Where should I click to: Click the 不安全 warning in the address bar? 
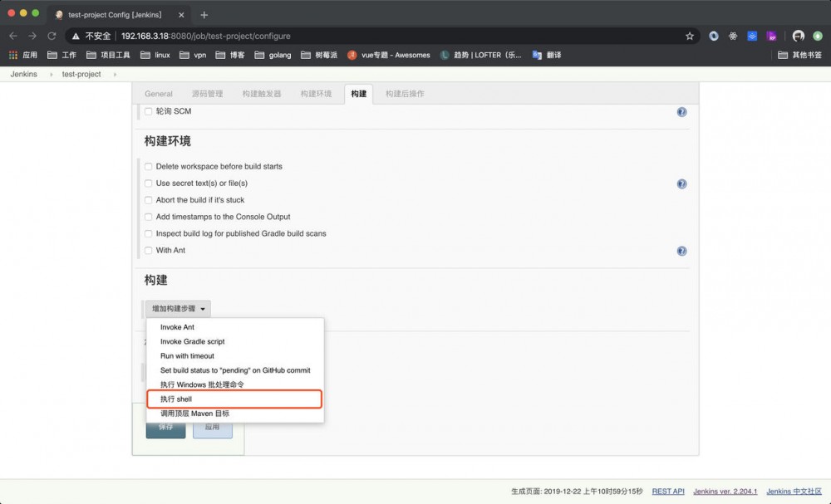(94, 37)
